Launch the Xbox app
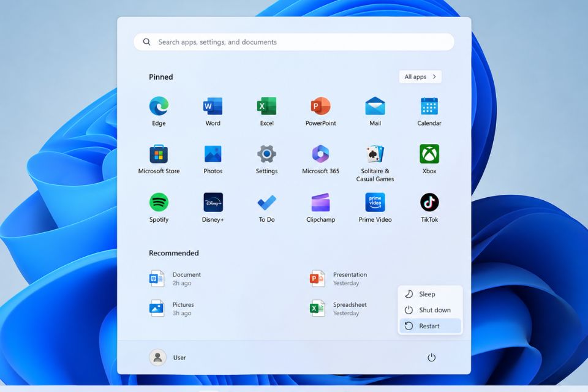Screen dimensions: 588x392 pos(429,154)
